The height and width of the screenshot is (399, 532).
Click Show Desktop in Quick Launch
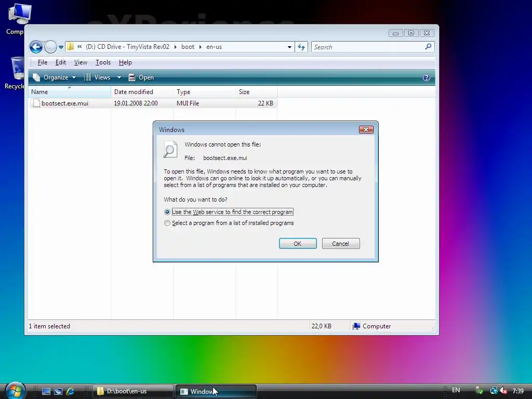tap(46, 391)
